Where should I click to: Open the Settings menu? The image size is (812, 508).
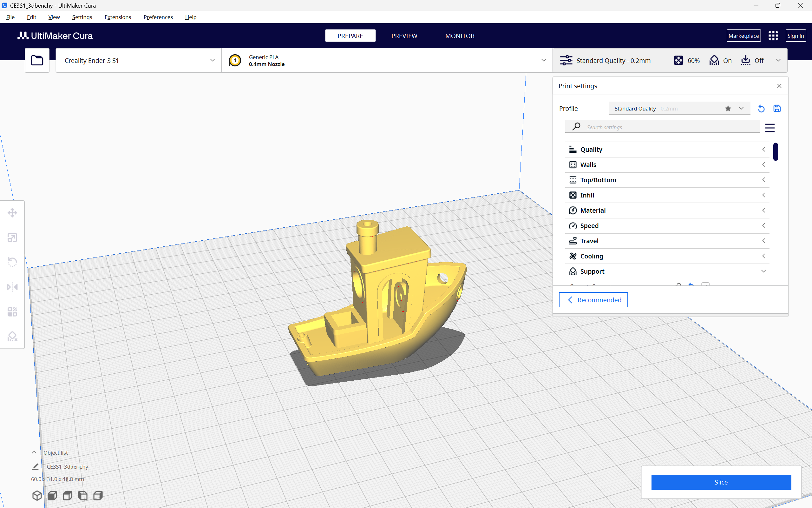click(82, 17)
